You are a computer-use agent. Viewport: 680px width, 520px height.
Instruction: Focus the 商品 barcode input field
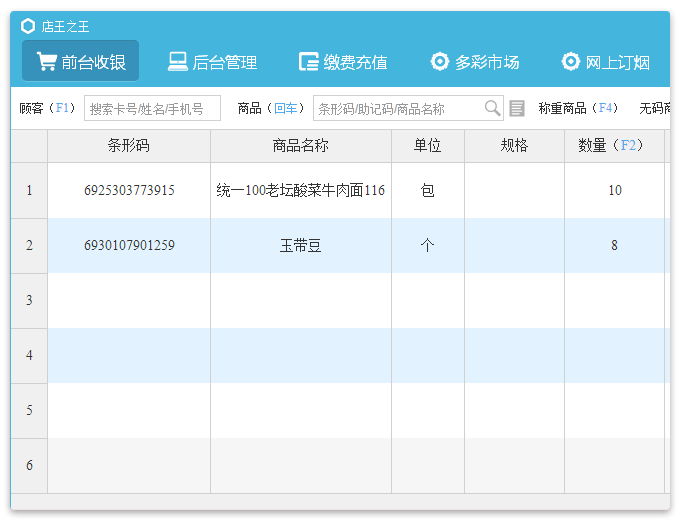click(398, 108)
